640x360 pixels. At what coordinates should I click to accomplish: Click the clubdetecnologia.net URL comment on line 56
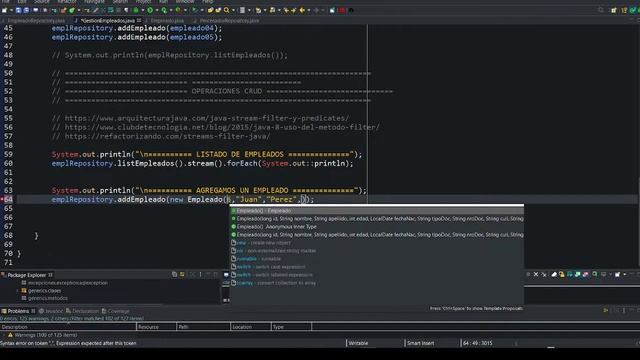click(222, 127)
